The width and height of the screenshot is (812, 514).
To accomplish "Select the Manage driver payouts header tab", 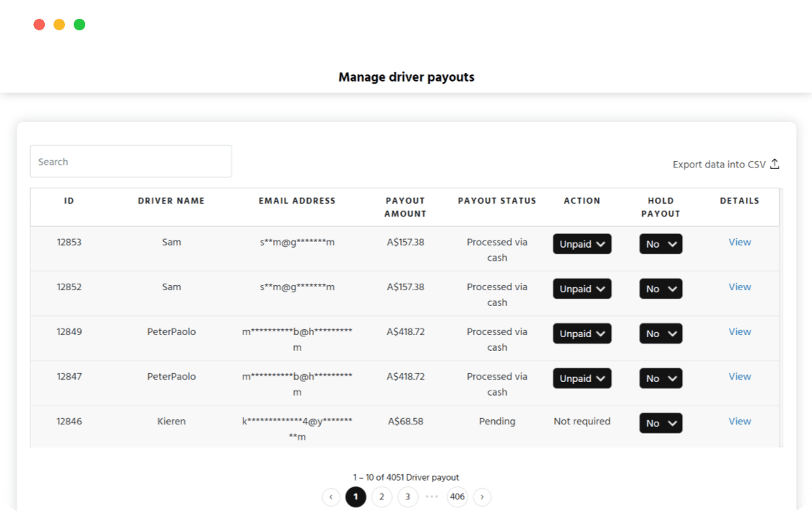I will pos(406,76).
